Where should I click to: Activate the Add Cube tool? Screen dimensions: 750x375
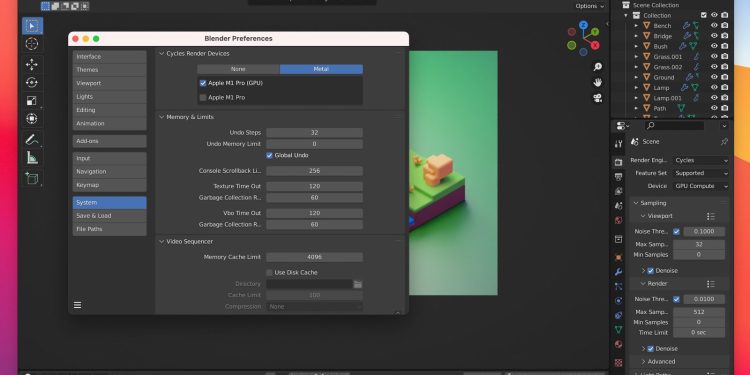(32, 178)
